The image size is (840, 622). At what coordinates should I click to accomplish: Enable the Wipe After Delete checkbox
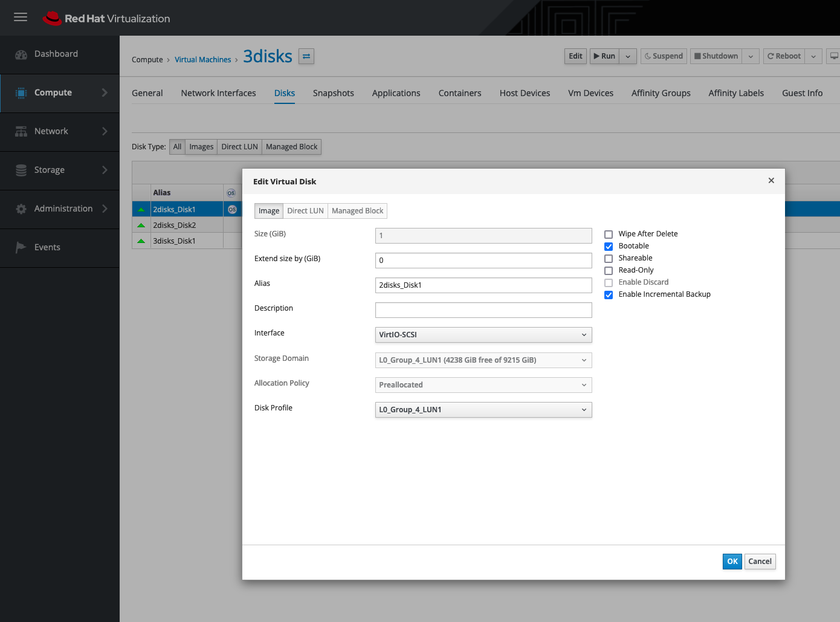pos(609,235)
